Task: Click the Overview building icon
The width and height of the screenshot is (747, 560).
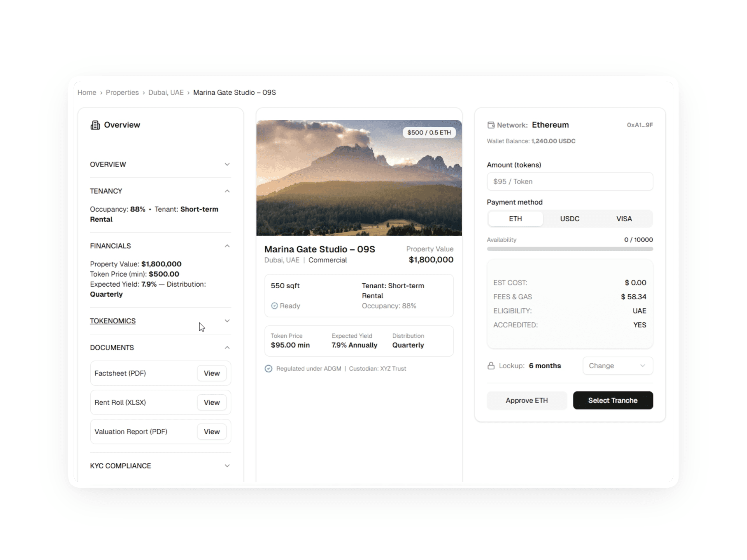Action: tap(95, 125)
